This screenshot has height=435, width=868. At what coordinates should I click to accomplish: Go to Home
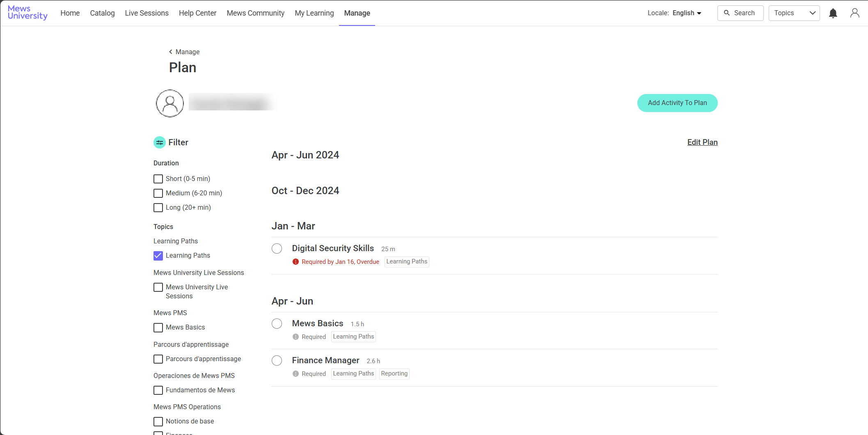(70, 13)
